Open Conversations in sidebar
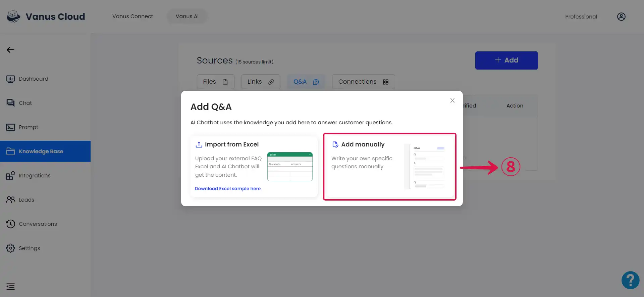Image resolution: width=644 pixels, height=297 pixels. tap(45, 224)
